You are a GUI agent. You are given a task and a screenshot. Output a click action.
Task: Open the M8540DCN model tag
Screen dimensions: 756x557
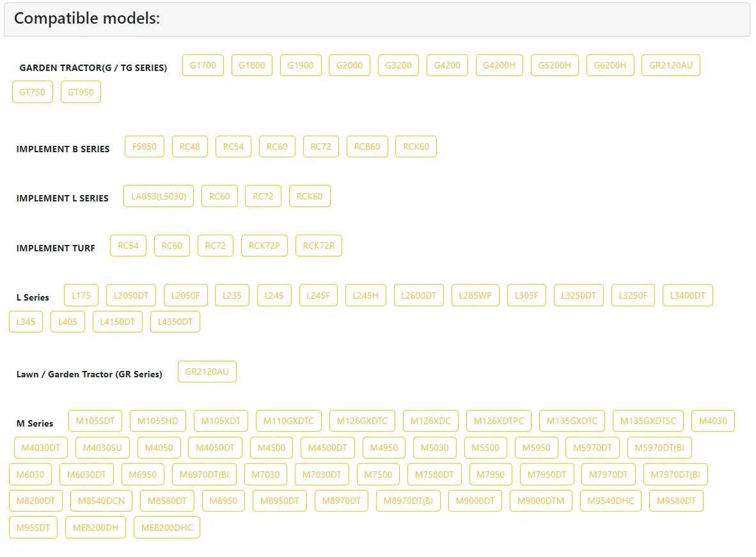[x=101, y=501]
